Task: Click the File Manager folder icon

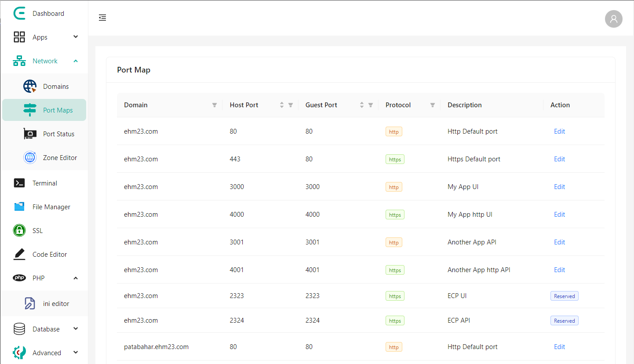Action: pos(19,207)
